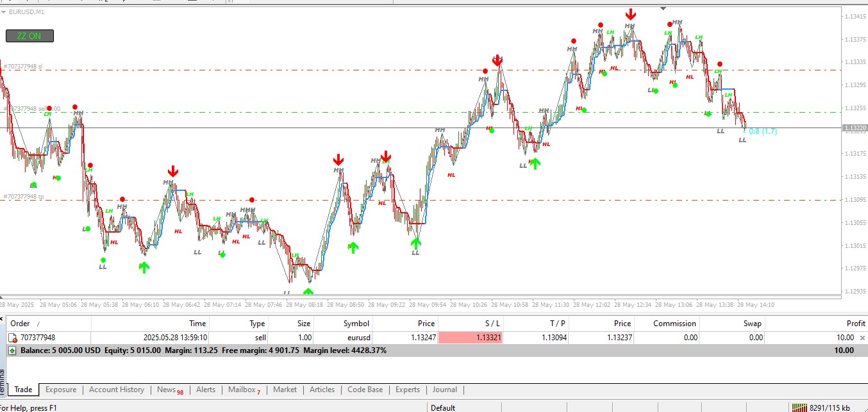Click the order time 2025.05.28 13:59:10
868x412 pixels.
click(175, 338)
